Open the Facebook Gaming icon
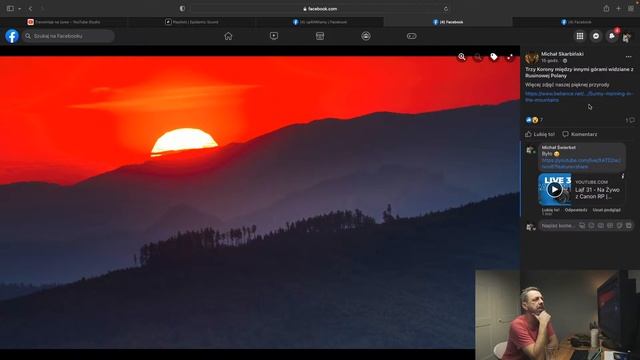Screen dimensions: 640x360 [411, 36]
